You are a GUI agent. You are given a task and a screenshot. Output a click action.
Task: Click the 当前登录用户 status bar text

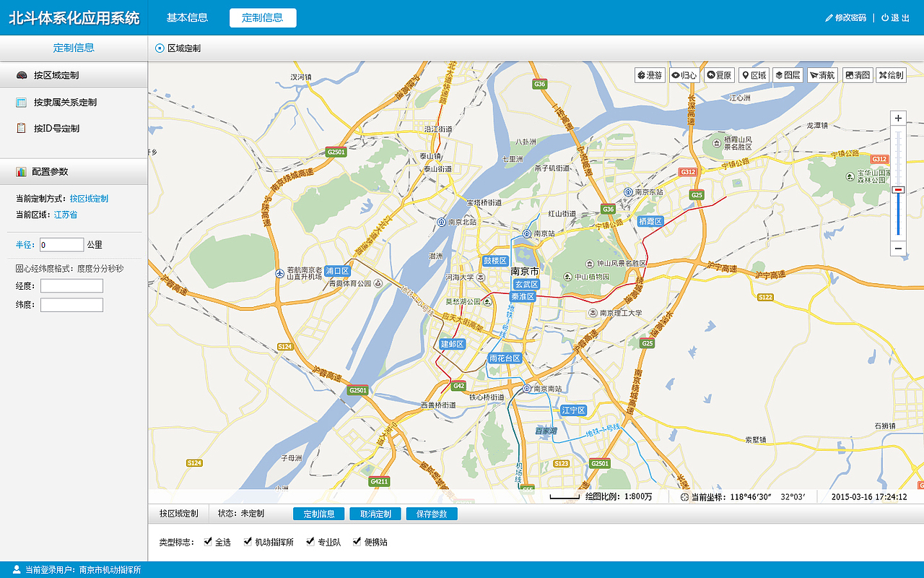tap(82, 570)
